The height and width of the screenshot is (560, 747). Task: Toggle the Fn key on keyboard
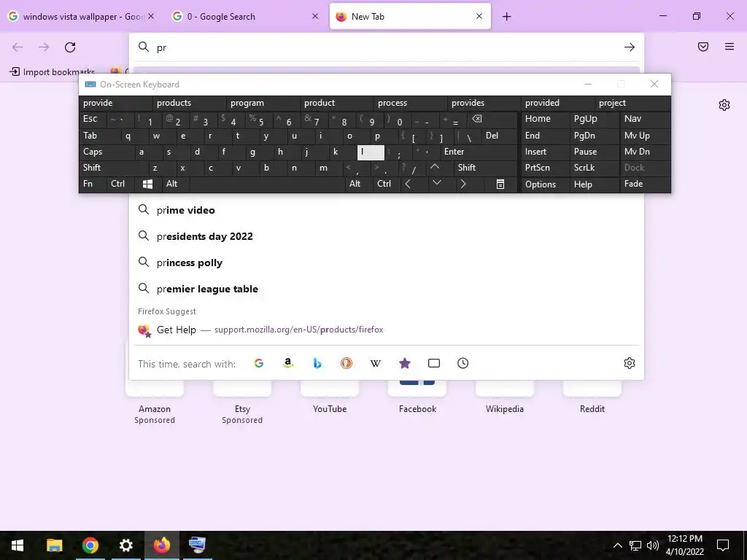pos(93,184)
